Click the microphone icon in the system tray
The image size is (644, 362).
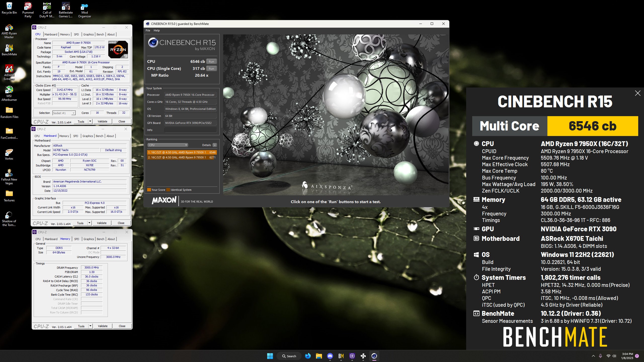point(600,356)
